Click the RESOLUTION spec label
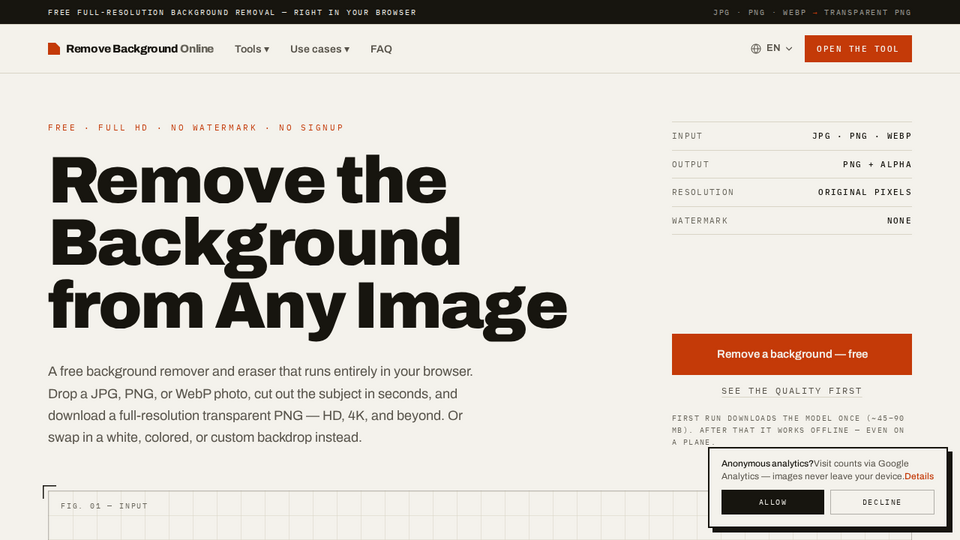Image resolution: width=960 pixels, height=540 pixels. [703, 192]
